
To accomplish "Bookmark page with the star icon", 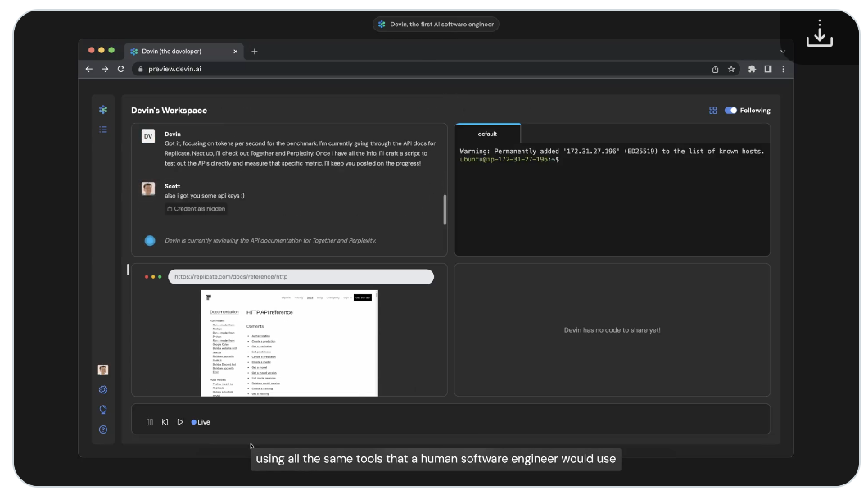I will point(731,70).
